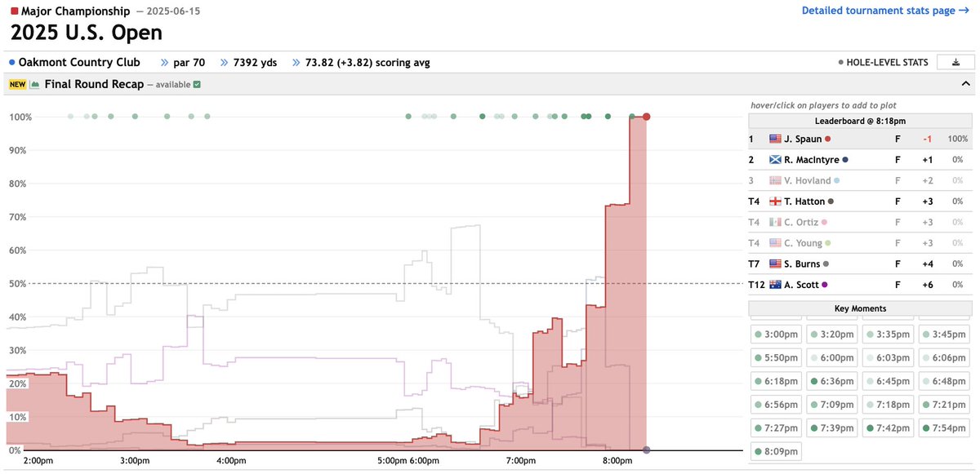Select the 7:09pm key moment

coord(832,405)
